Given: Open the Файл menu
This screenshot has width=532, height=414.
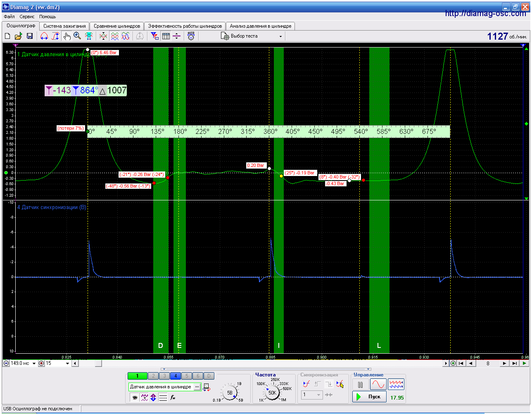Looking at the screenshot, I should (x=9, y=17).
